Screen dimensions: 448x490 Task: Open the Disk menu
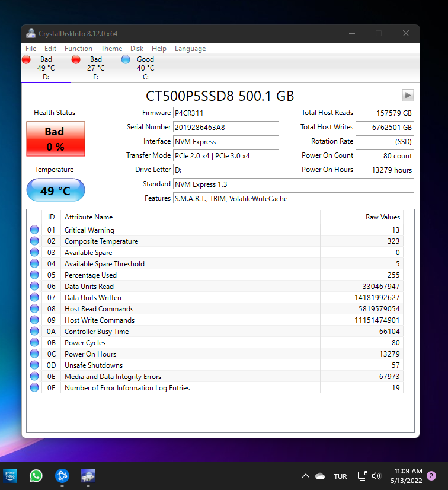pyautogui.click(x=137, y=49)
